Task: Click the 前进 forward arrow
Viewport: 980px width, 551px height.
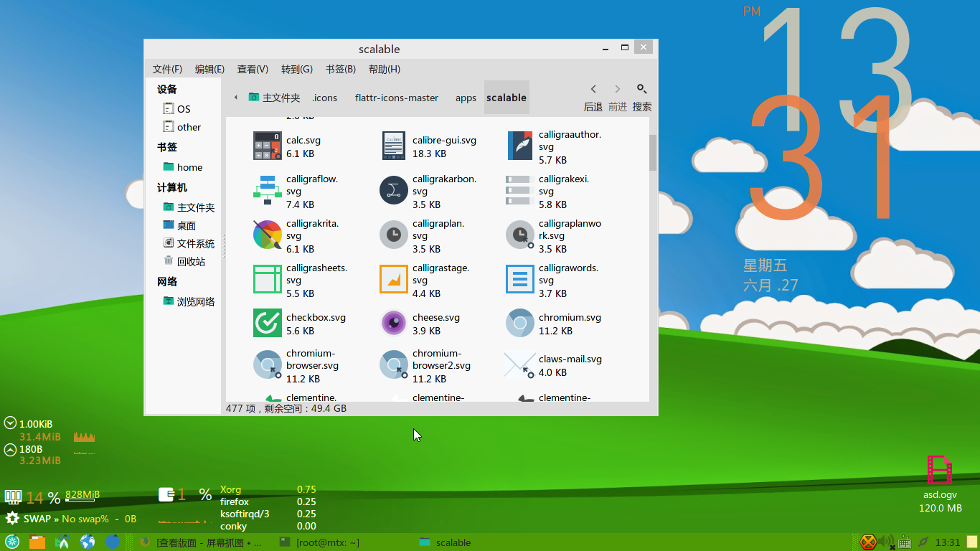Action: pos(618,89)
